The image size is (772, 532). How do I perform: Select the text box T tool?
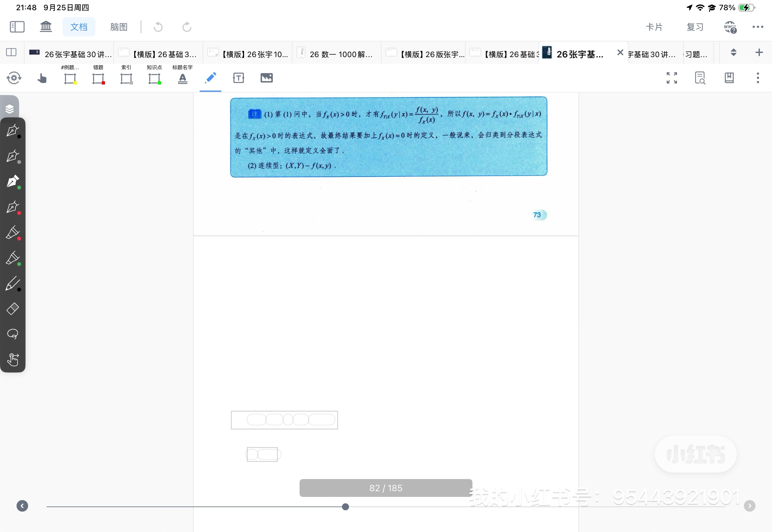click(x=239, y=78)
